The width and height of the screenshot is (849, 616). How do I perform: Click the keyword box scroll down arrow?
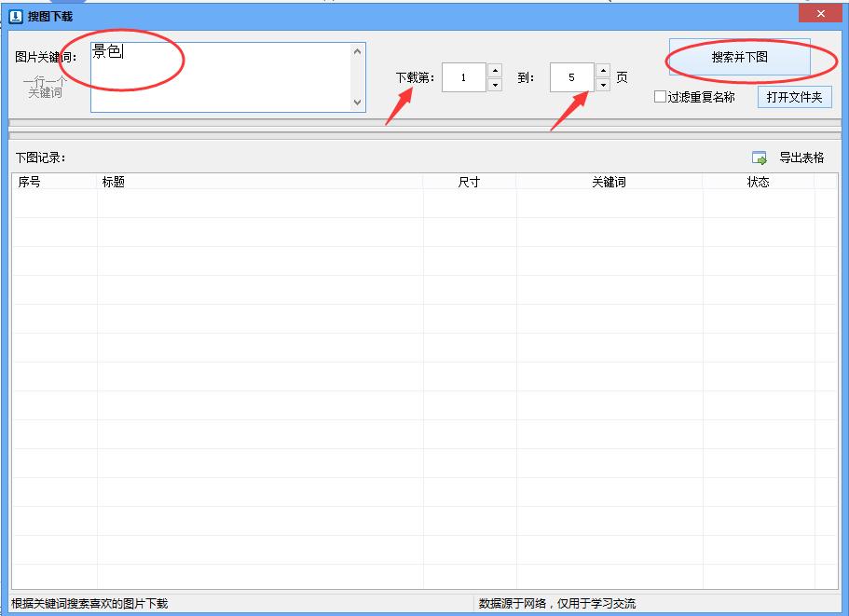tap(357, 103)
